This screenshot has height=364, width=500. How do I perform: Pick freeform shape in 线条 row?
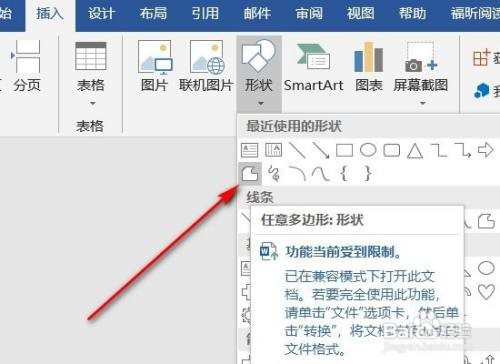pos(486,221)
